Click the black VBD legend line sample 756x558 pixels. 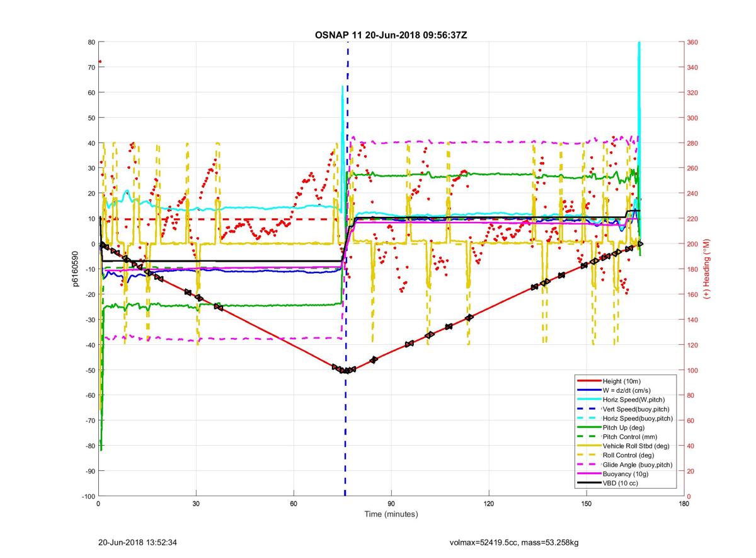click(x=588, y=484)
